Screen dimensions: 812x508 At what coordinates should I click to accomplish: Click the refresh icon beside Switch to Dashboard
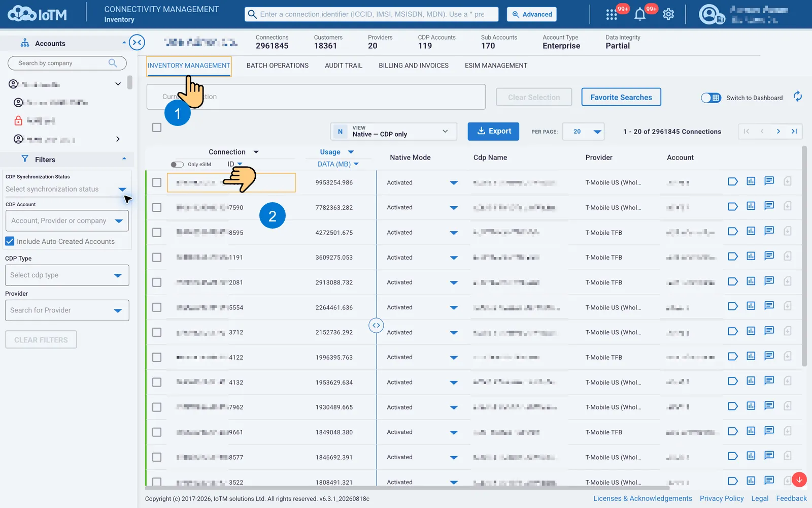click(x=798, y=97)
